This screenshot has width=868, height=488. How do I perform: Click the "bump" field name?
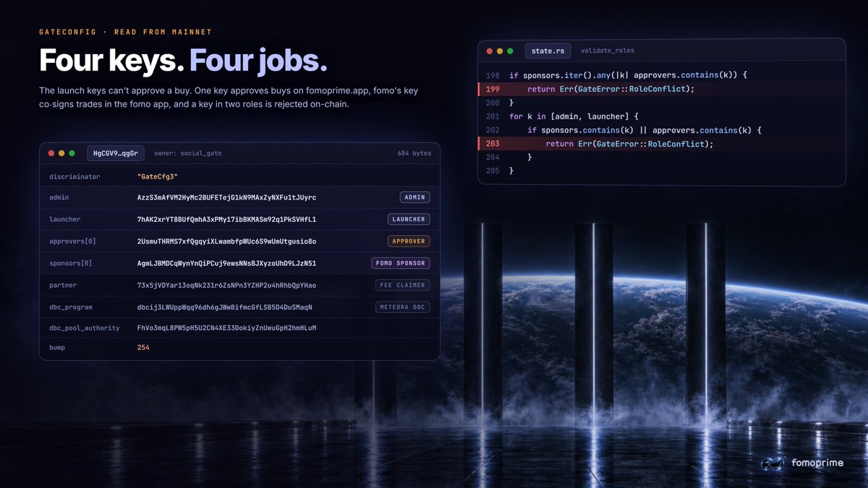[57, 348]
